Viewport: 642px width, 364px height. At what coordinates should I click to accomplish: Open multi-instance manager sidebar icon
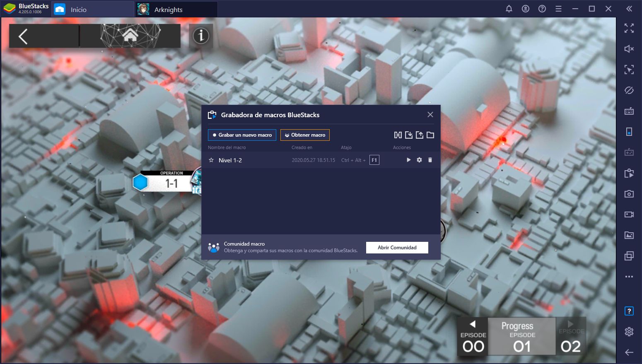click(x=629, y=256)
